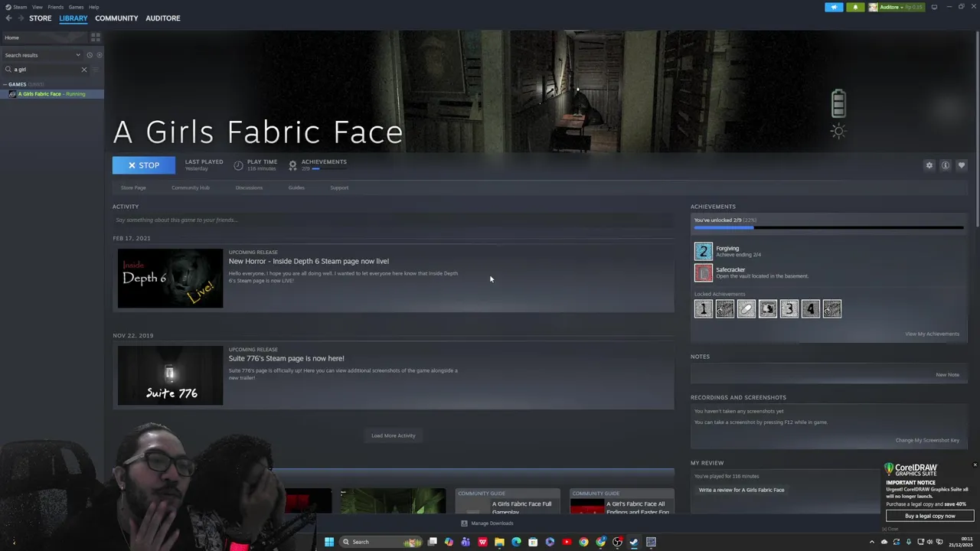
Task: Click locked achievement icon numbered 4
Action: [811, 308]
